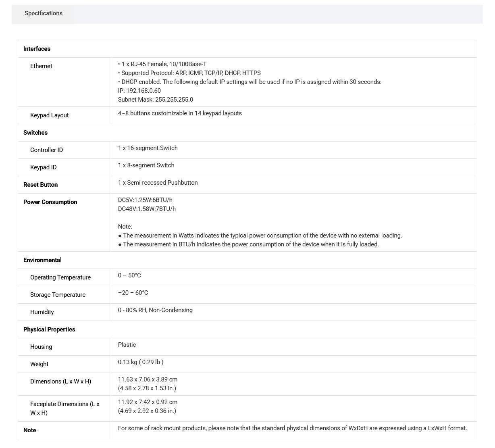Click the DC48V:1.58W:7BTU/h value text
This screenshot has height=448, width=495.
tap(147, 209)
